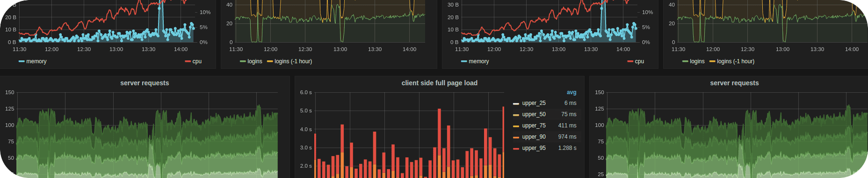Click the '3.0 s' y-axis label
The height and width of the screenshot is (178, 868).
point(306,148)
